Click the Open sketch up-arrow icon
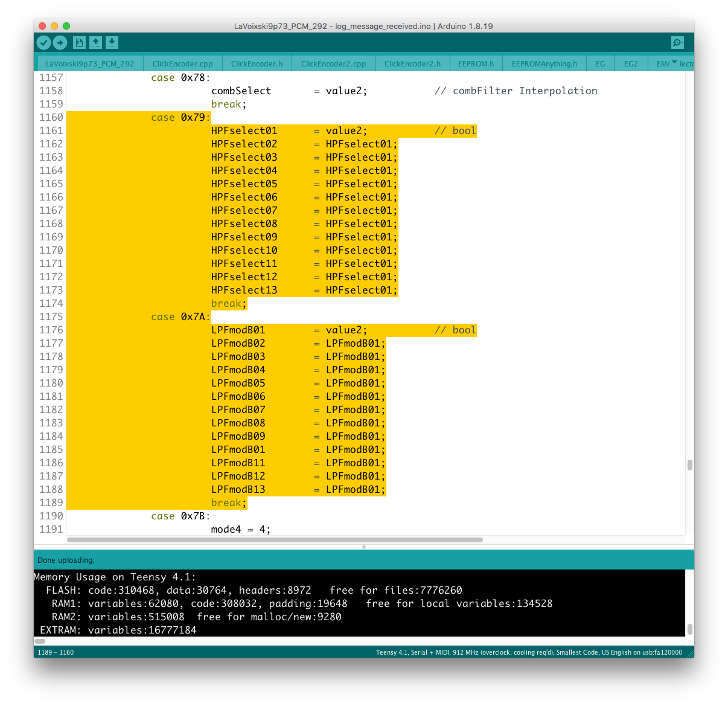The height and width of the screenshot is (706, 728). click(95, 42)
